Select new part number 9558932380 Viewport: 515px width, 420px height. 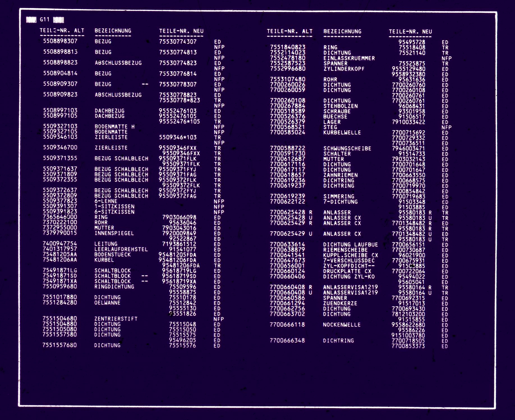(x=409, y=74)
